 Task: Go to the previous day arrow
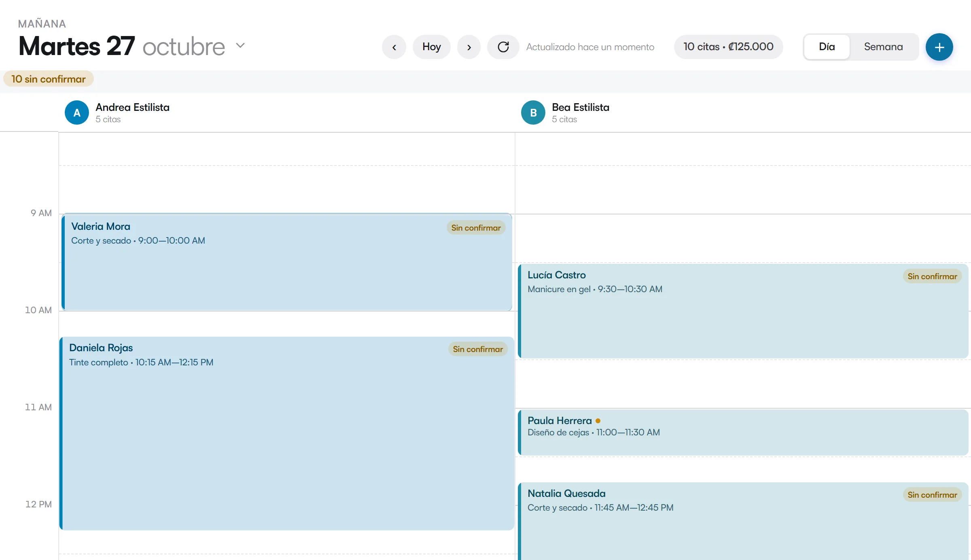click(x=394, y=47)
